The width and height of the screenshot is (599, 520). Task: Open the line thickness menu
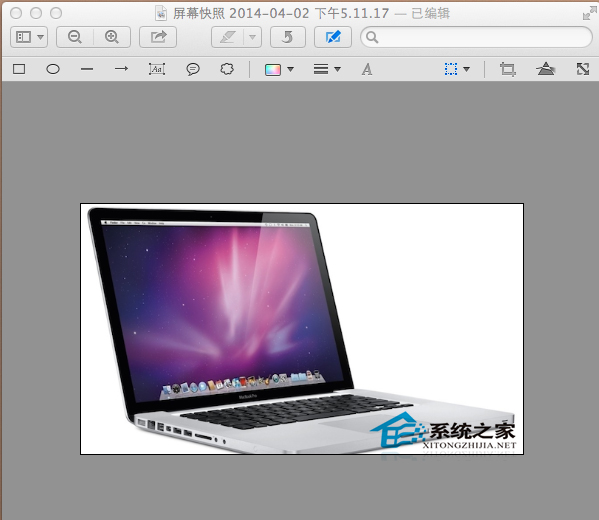(x=327, y=69)
